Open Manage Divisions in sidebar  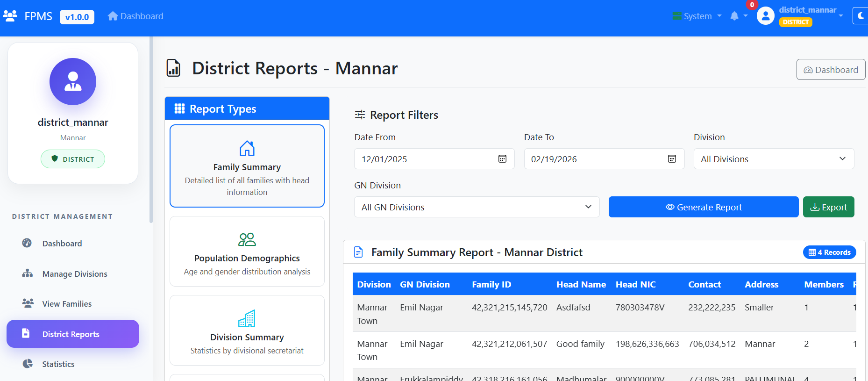74,274
